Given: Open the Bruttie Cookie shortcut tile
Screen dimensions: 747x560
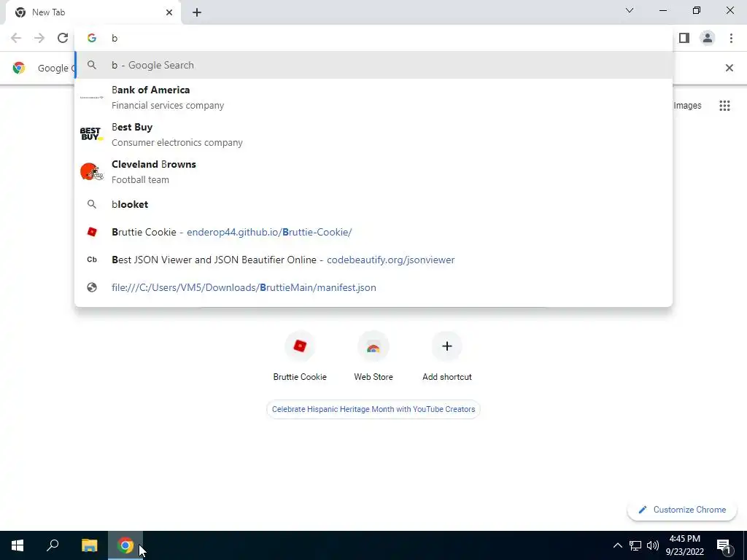Looking at the screenshot, I should [300, 356].
